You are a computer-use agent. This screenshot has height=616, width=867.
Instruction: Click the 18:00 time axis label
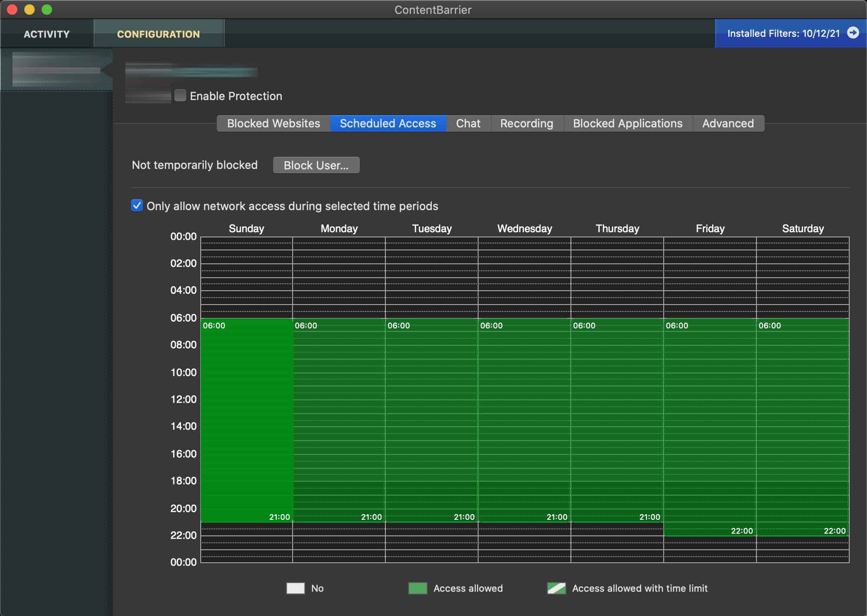tap(183, 480)
